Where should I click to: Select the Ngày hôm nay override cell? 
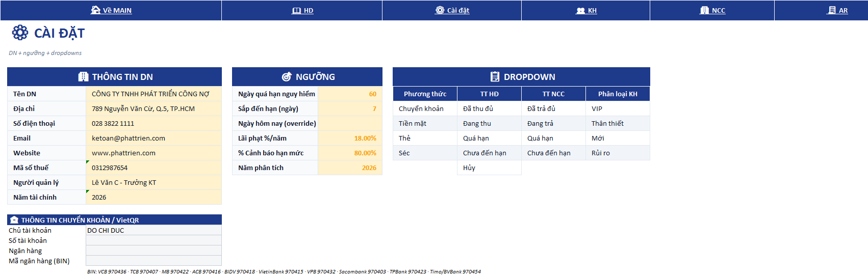[350, 123]
